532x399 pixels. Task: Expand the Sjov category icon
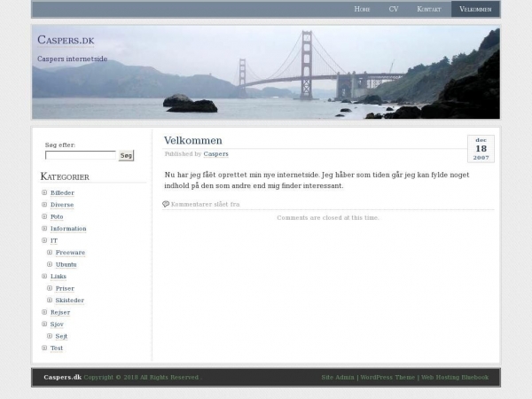tap(44, 325)
